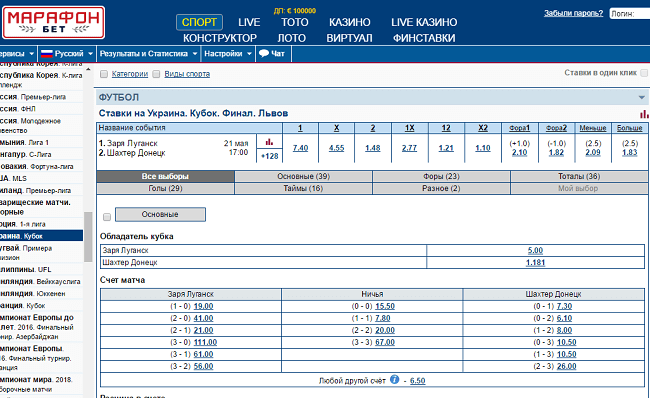Open ФИНСТАВКИ menu item
This screenshot has width=650, height=398.
424,38
